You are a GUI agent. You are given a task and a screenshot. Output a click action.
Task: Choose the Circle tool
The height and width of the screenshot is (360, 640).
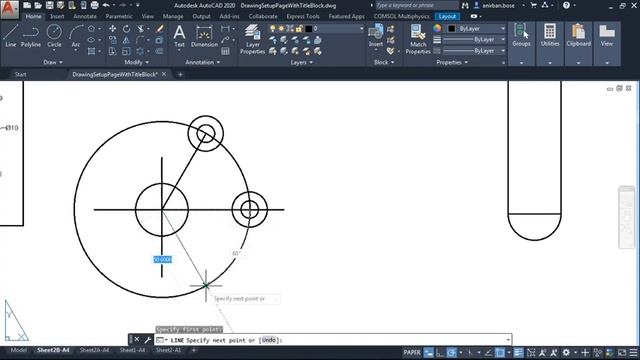54,36
